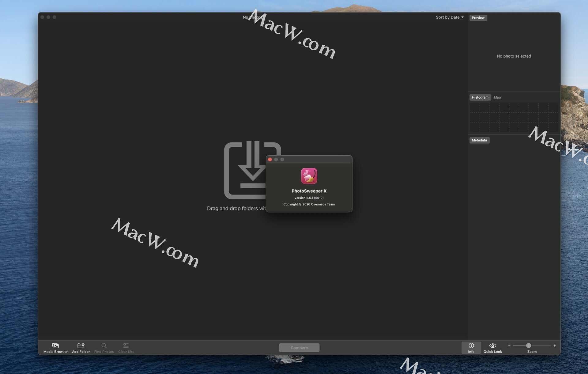This screenshot has width=588, height=374.
Task: Switch to the Histogram tab
Action: [x=480, y=97]
